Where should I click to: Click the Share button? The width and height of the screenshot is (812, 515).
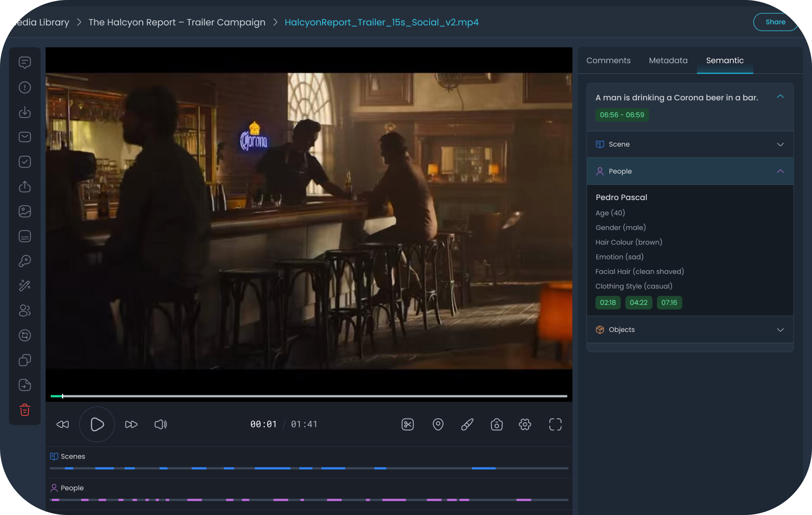click(x=775, y=22)
